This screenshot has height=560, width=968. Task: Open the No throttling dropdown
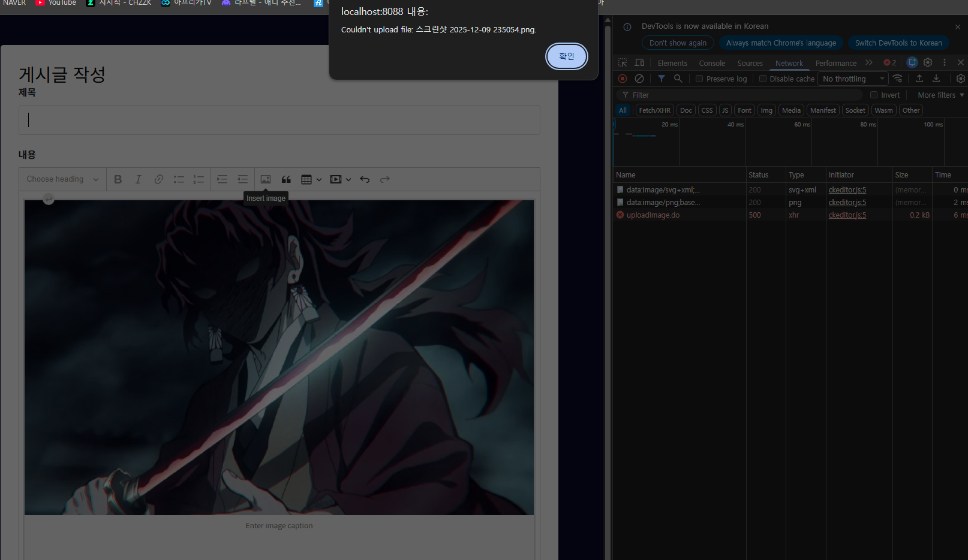coord(853,79)
